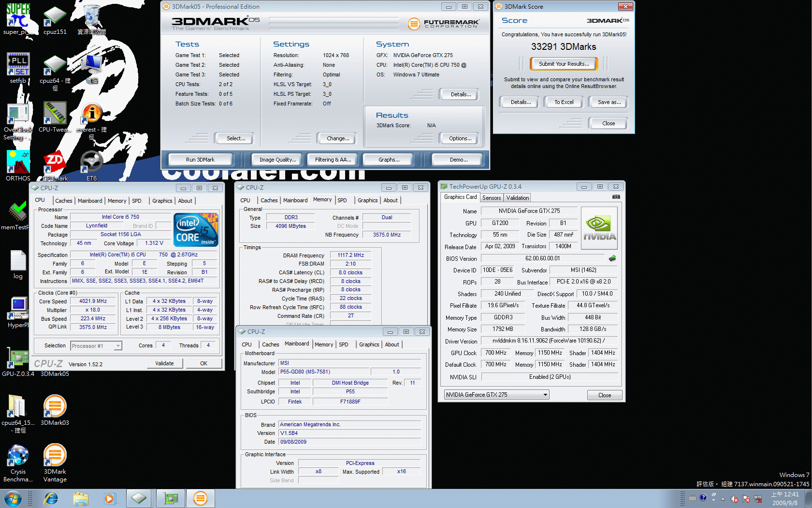Open the super_pi desktop shortcut
The height and width of the screenshot is (508, 812).
pos(18,18)
